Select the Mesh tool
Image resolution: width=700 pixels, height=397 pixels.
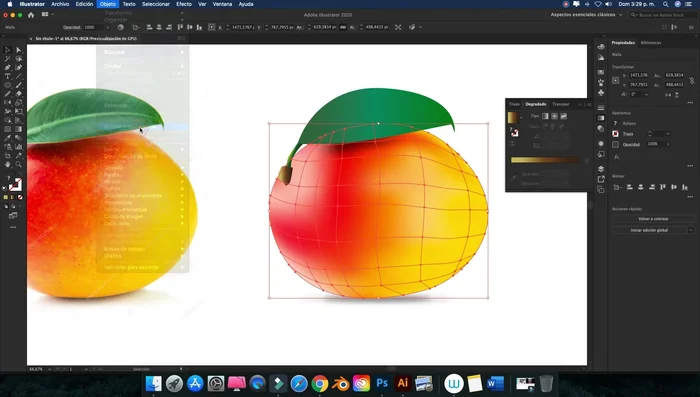click(x=8, y=129)
